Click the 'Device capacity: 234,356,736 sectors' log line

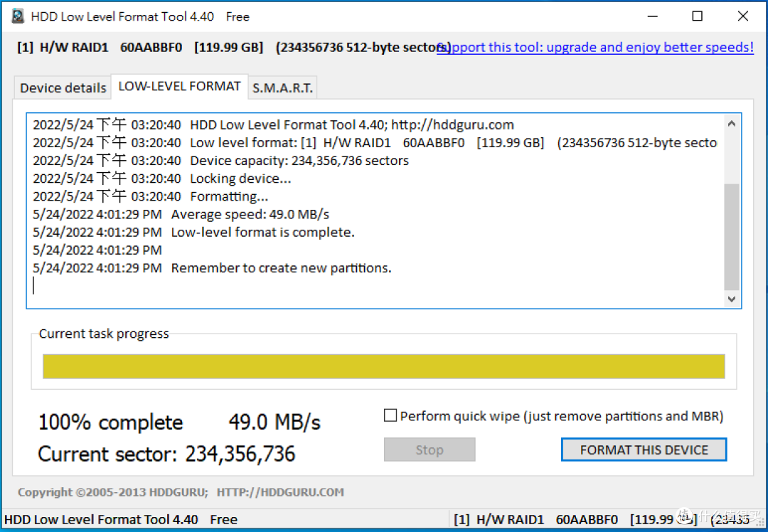tap(220, 161)
